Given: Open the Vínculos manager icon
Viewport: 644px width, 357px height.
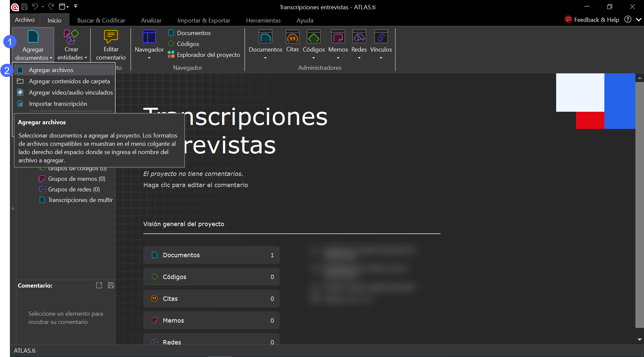Looking at the screenshot, I should coord(381,37).
